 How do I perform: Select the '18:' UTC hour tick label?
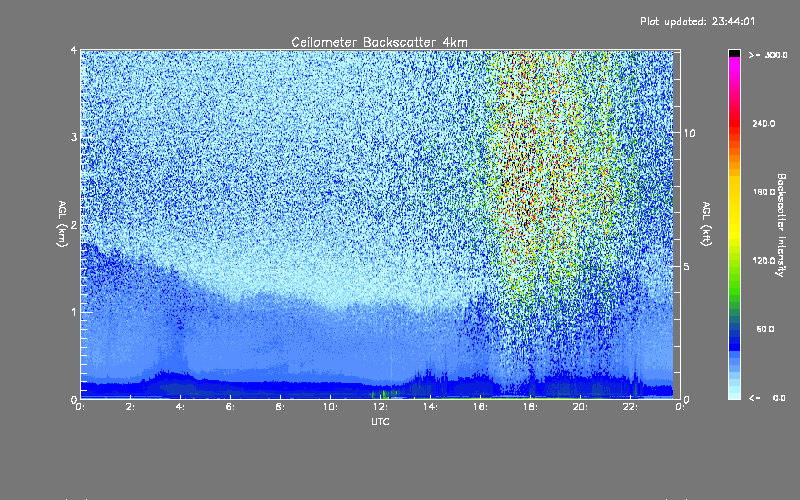pos(530,407)
